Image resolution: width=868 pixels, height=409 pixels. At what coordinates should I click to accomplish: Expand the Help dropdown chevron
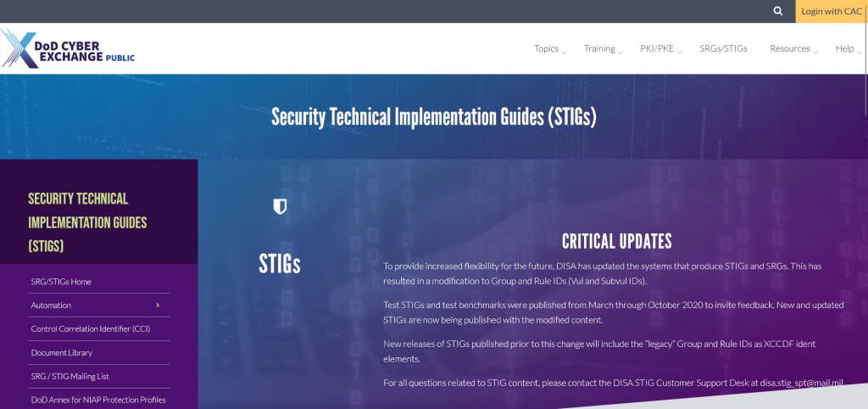pyautogui.click(x=860, y=52)
